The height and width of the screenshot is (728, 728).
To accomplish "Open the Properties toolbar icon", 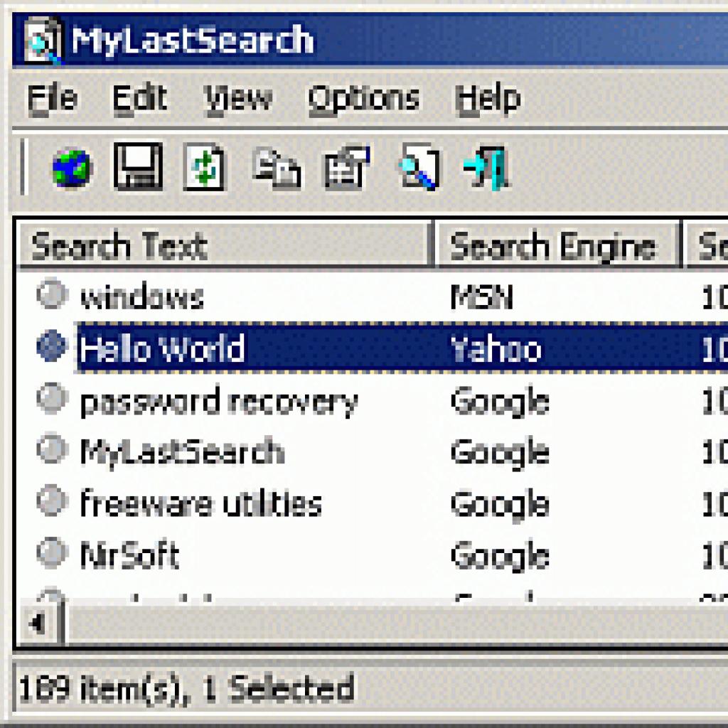I will tap(346, 167).
